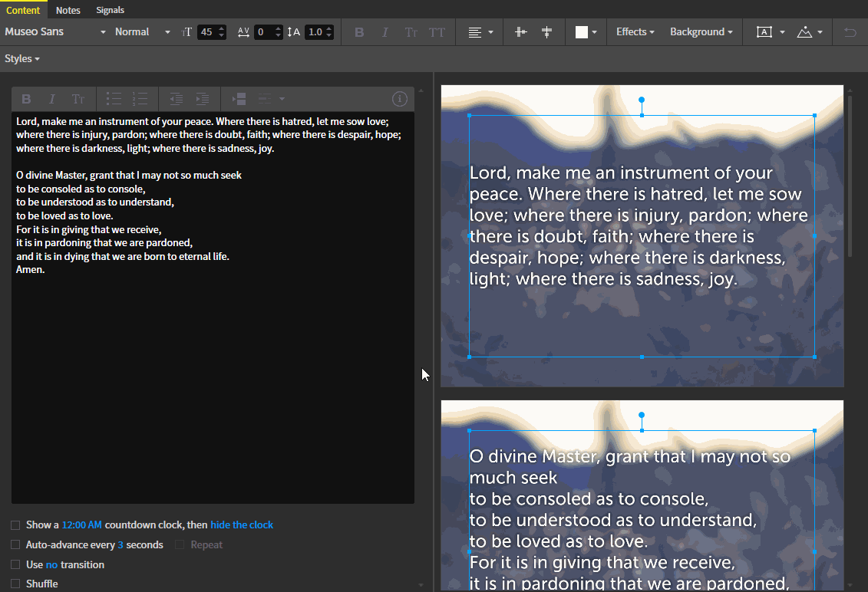This screenshot has width=868, height=592.
Task: Decrease the character spacing stepper
Action: tap(278, 36)
